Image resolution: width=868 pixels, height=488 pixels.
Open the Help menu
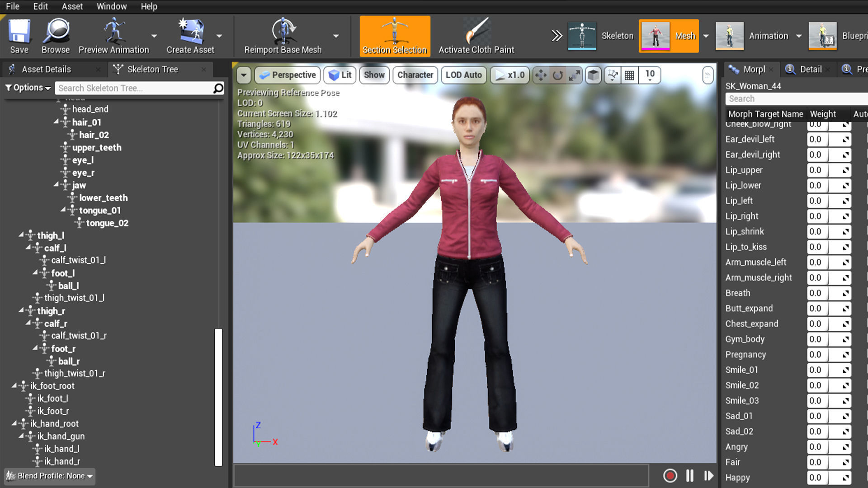[149, 6]
